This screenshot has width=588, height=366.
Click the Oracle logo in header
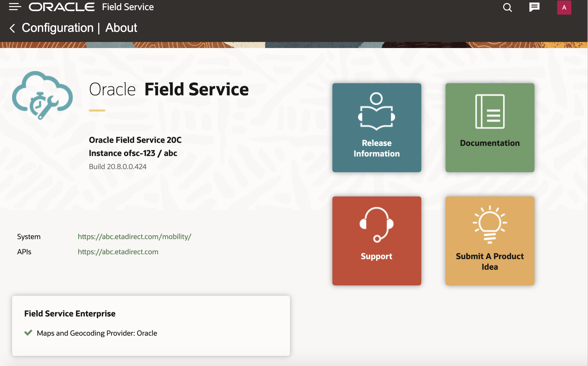click(x=62, y=7)
